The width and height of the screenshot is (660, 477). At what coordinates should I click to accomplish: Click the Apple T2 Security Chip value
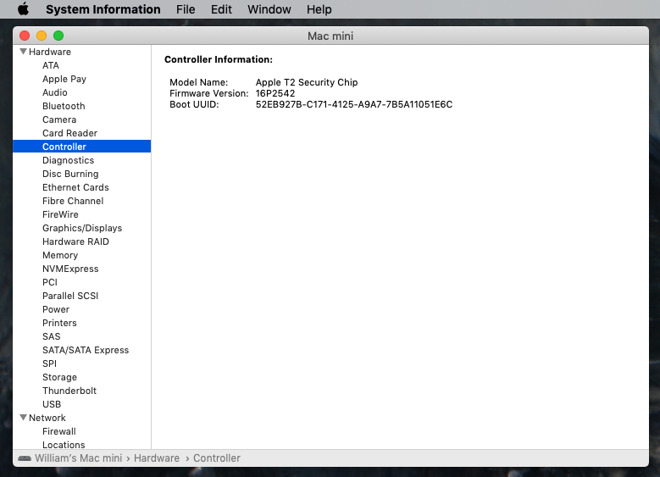point(307,82)
